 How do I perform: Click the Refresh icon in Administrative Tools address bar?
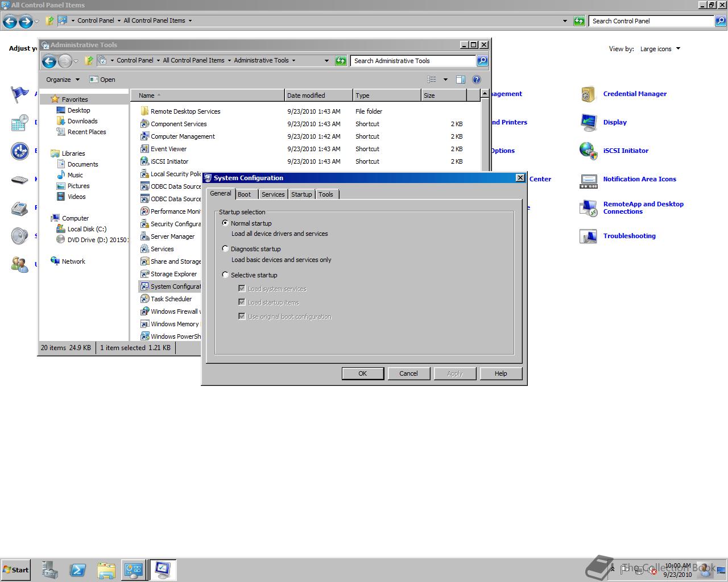tap(341, 61)
